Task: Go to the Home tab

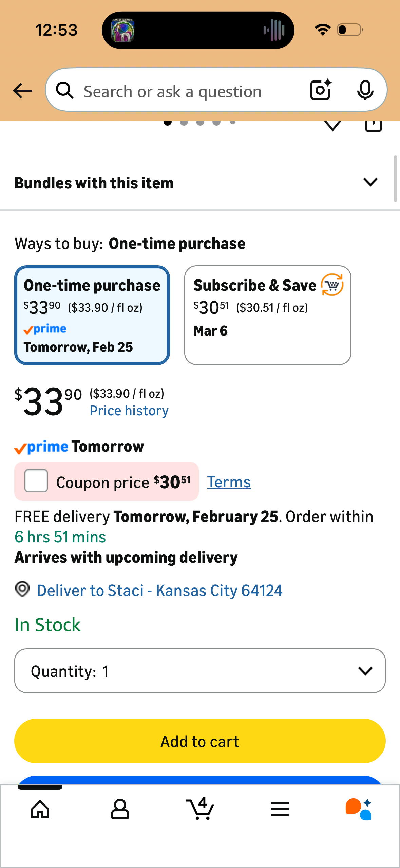Action: [40, 809]
